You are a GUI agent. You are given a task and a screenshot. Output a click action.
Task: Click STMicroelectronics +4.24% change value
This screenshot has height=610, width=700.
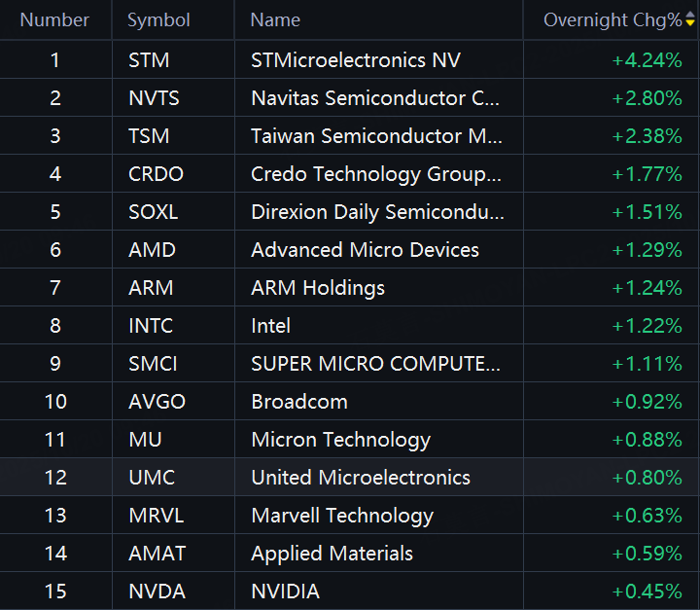coord(647,60)
